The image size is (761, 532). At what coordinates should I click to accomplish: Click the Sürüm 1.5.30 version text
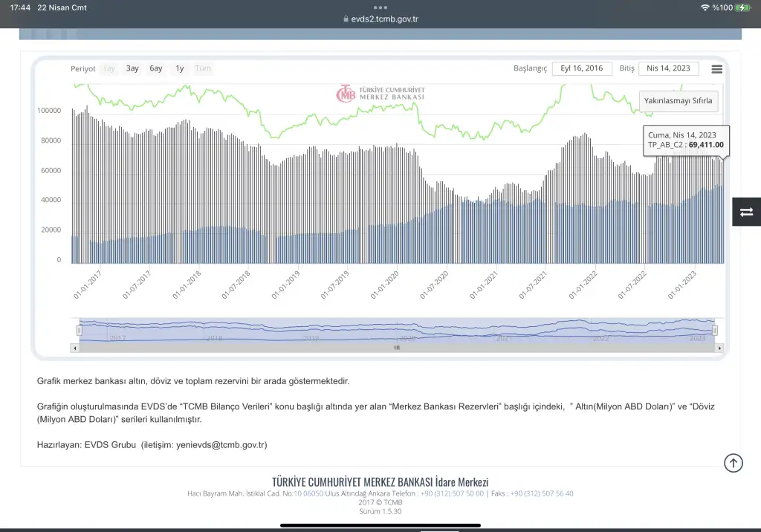point(380,512)
